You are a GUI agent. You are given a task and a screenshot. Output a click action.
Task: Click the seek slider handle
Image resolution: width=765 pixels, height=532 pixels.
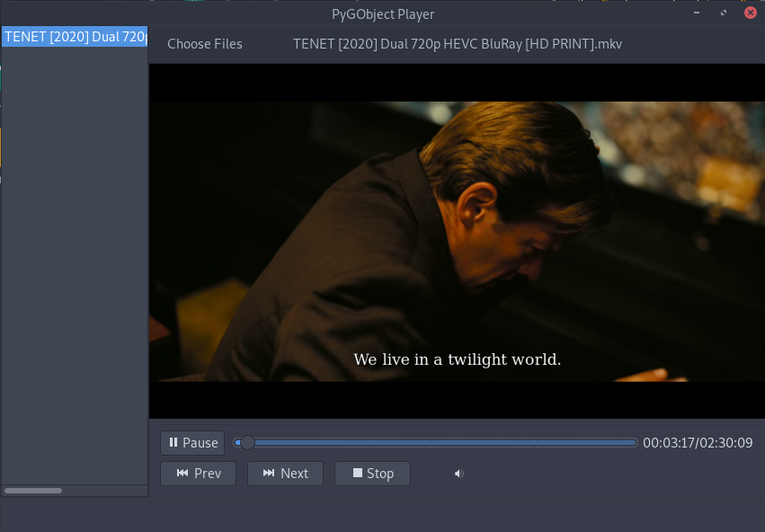pyautogui.click(x=247, y=443)
